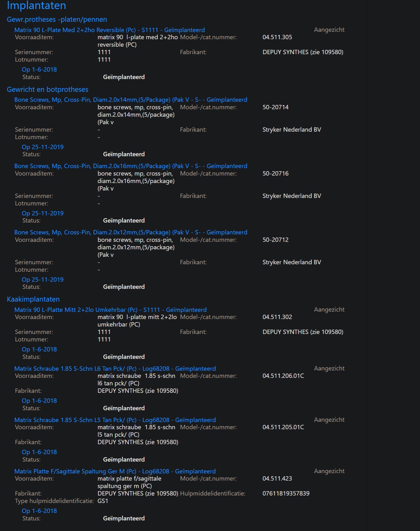Open Bone Screws Diam.2.0x12mm implant entry
The height and width of the screenshot is (531, 420).
(131, 232)
